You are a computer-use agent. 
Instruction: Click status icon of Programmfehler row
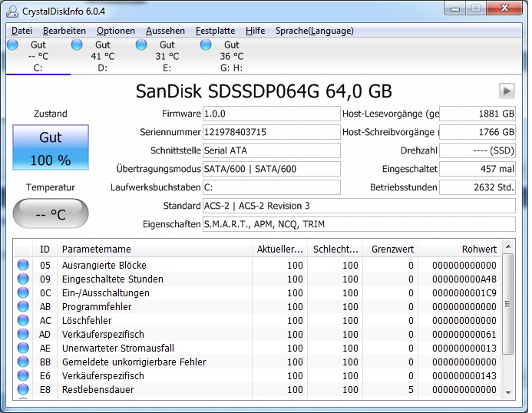pyautogui.click(x=23, y=306)
